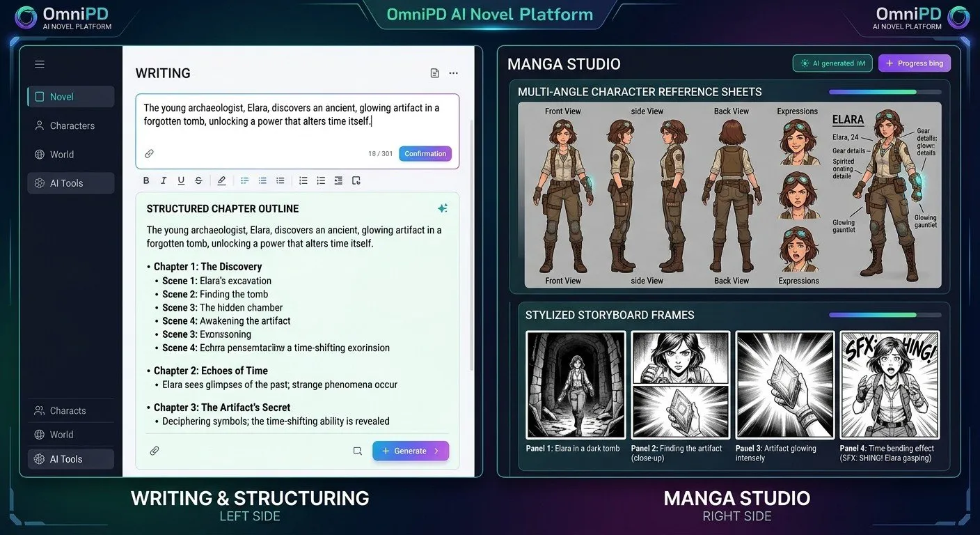Click the 'Scene 2: Finding the tomb' line
Image resolution: width=980 pixels, height=535 pixels.
click(x=215, y=294)
